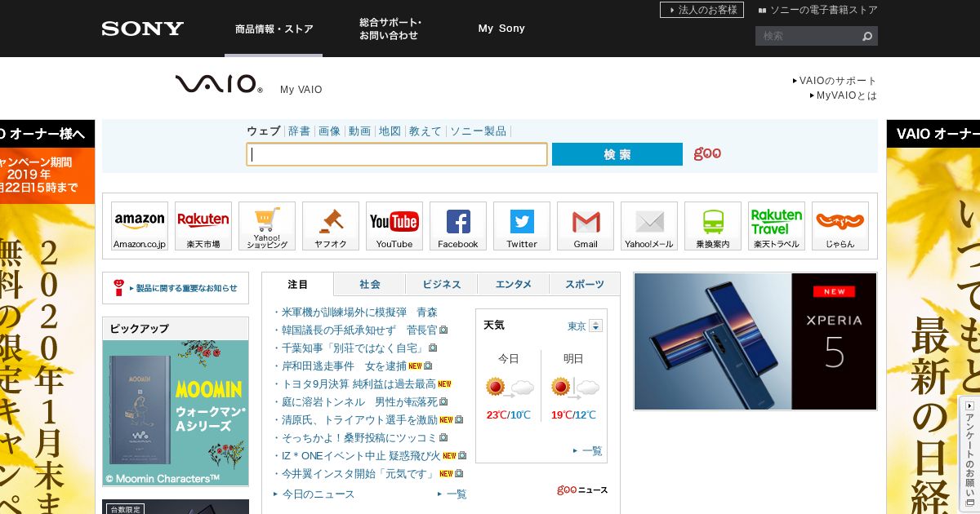Switch to the 注目 news tab

tap(298, 284)
